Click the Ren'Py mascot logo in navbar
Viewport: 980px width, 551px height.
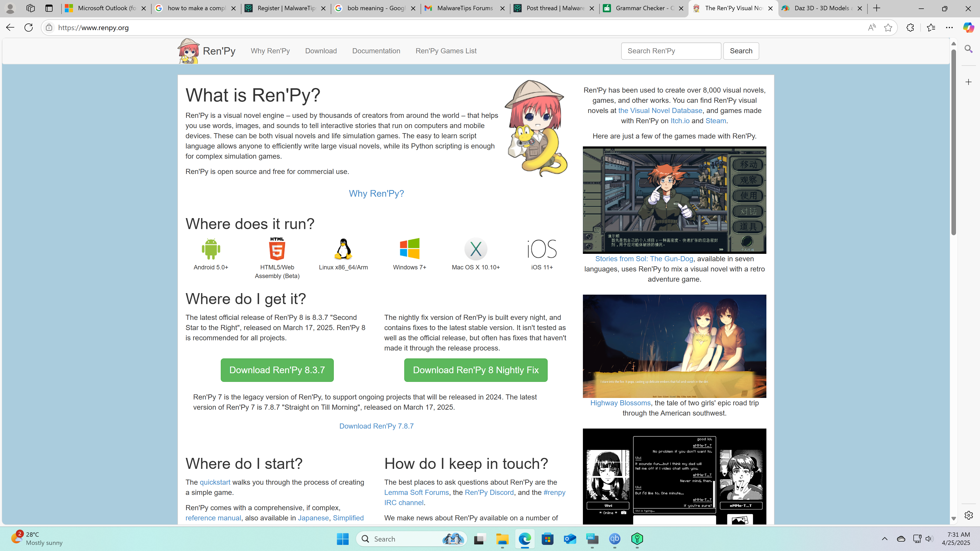coord(188,51)
